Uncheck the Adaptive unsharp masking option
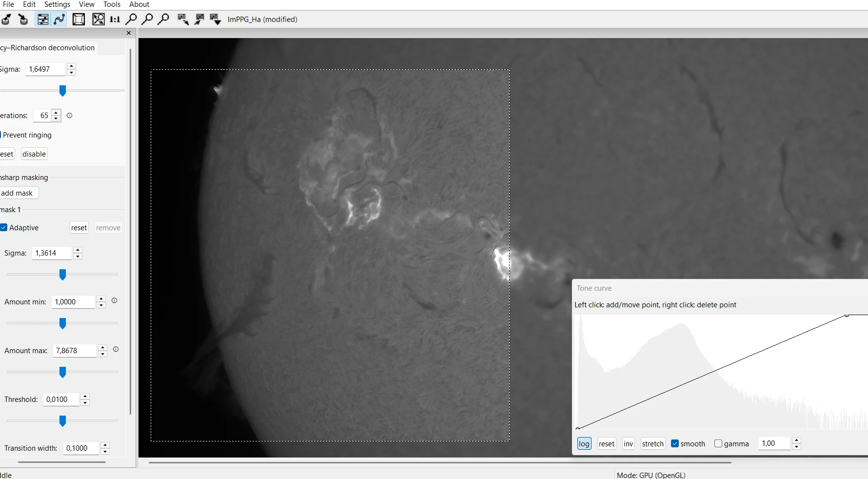Viewport: 868px width, 479px height. pyautogui.click(x=4, y=228)
